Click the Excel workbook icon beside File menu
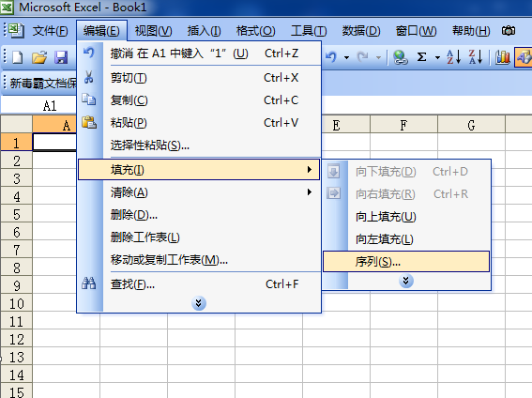This screenshot has height=398, width=532. pos(16,30)
